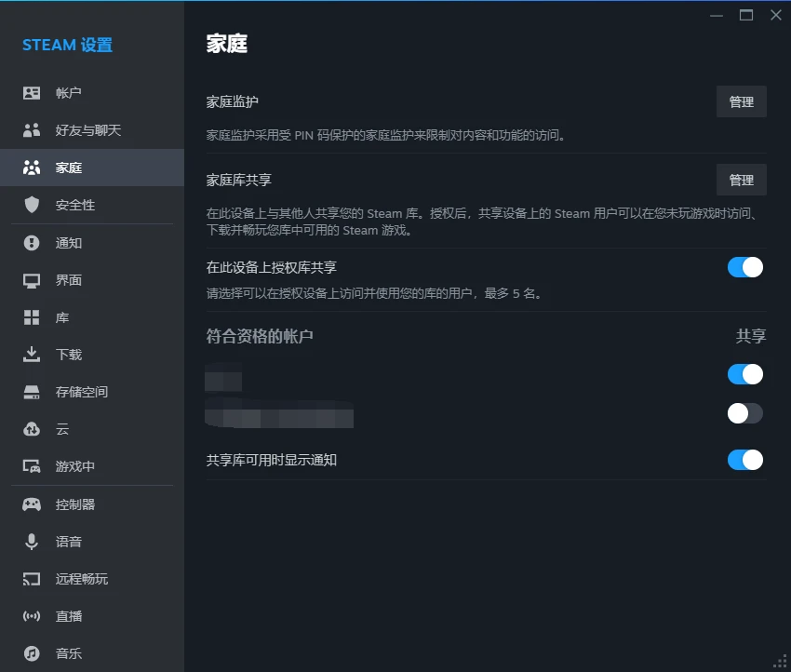Click 管理 button for 家庭监护
The image size is (791, 672).
741,101
